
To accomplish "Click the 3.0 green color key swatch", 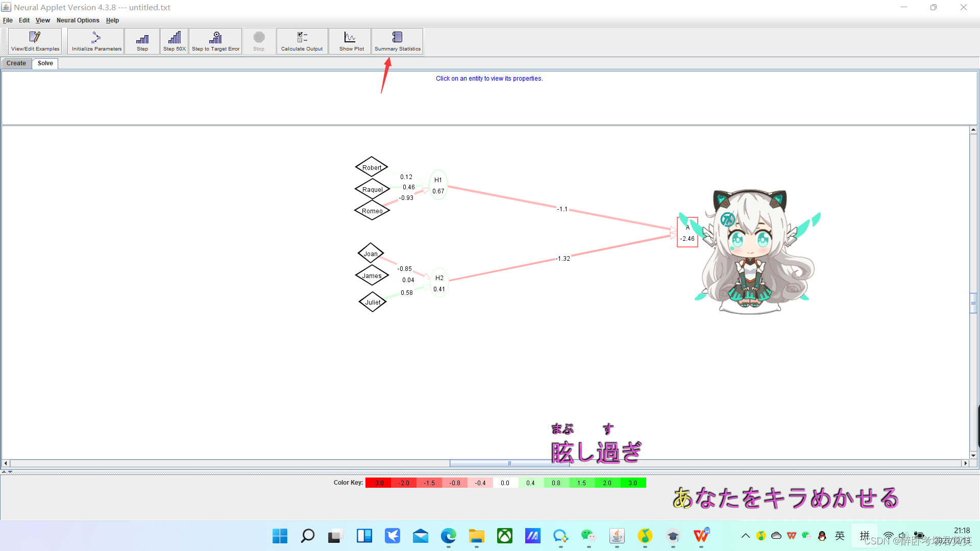I will tap(633, 483).
